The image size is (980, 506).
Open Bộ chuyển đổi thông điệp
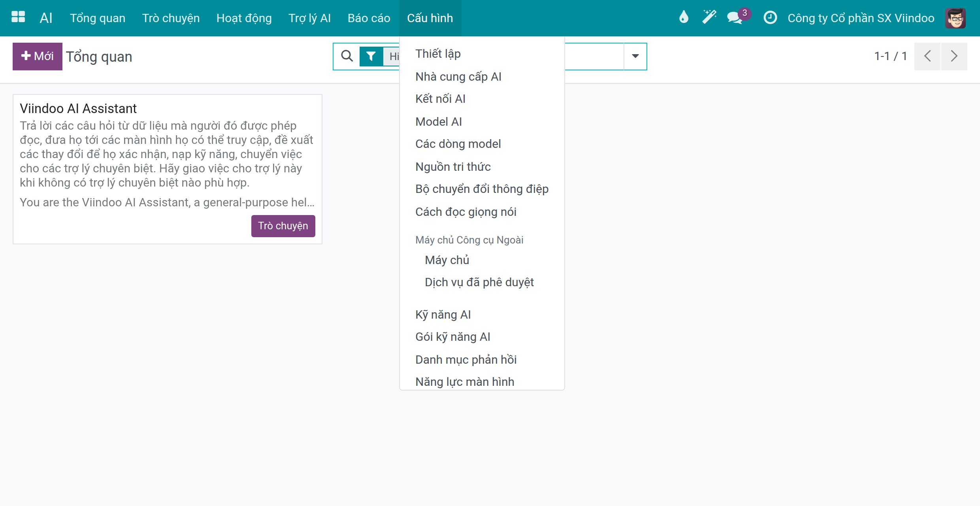(482, 189)
